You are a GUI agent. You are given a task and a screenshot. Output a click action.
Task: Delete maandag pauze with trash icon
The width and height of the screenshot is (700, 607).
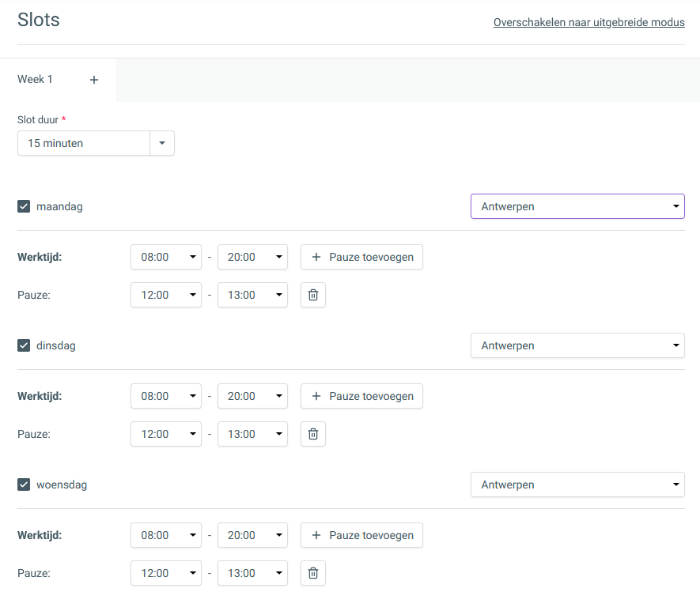coord(313,295)
